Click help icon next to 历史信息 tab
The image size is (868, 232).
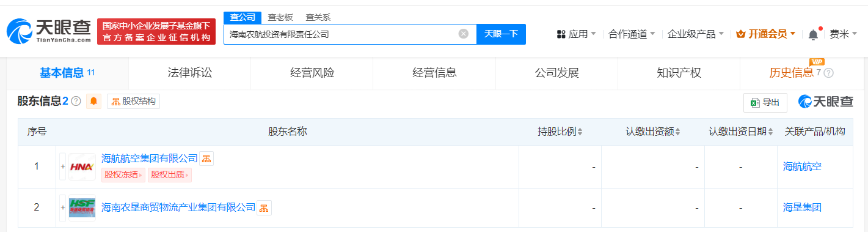pos(829,73)
